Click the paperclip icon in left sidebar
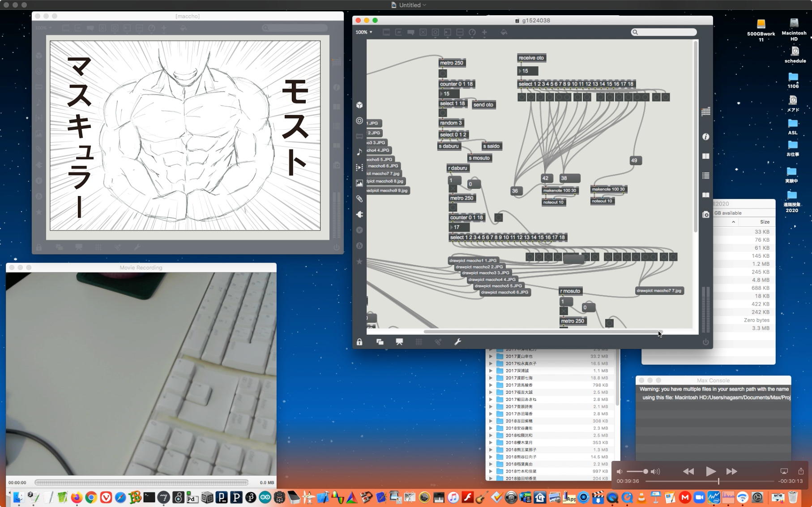The image size is (812, 507). 359,199
